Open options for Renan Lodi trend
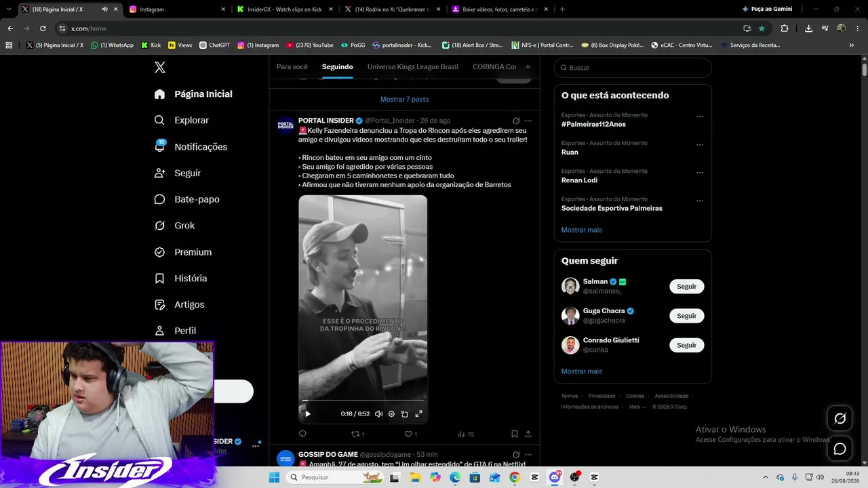Viewport: 868px width, 488px height. point(700,173)
